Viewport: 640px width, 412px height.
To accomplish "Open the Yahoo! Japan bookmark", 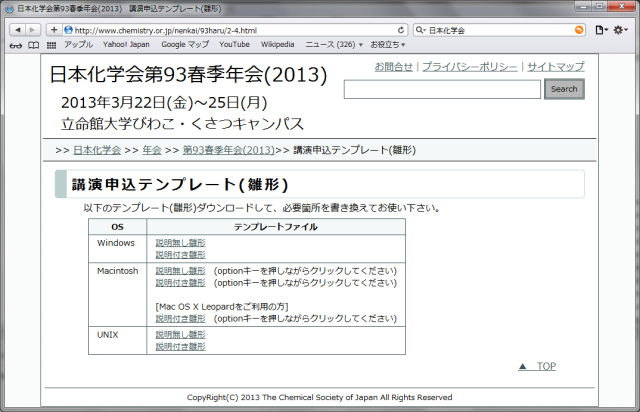I will [x=127, y=45].
